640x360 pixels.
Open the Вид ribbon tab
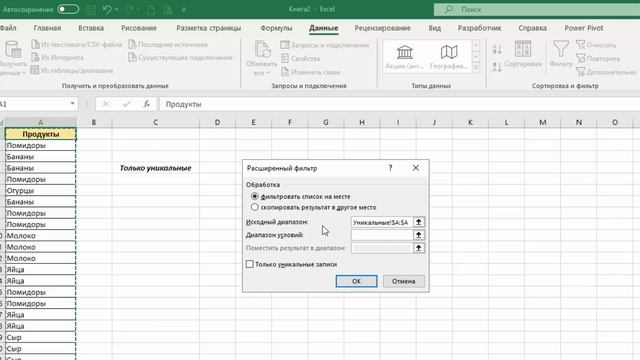click(434, 28)
